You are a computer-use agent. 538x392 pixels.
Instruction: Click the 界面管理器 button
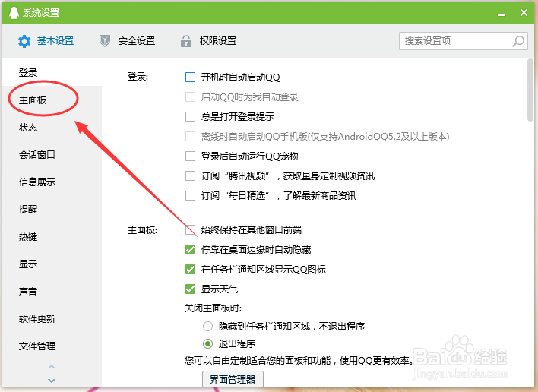[233, 379]
